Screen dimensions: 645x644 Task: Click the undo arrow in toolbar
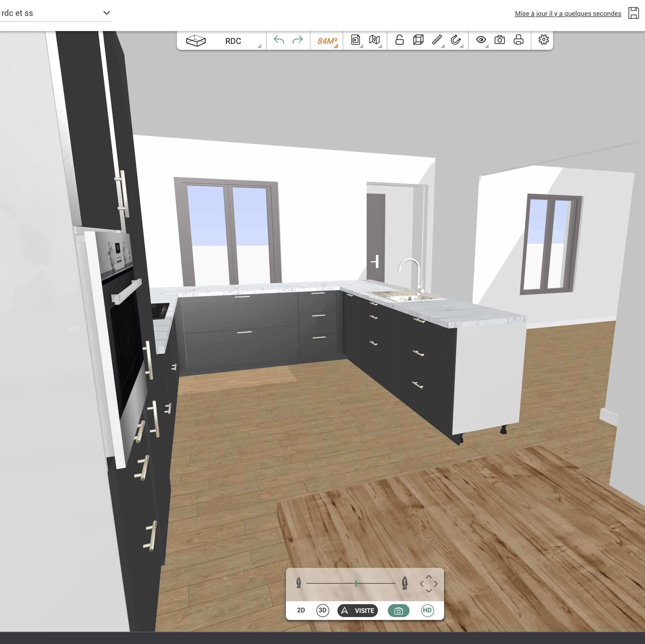pyautogui.click(x=279, y=40)
